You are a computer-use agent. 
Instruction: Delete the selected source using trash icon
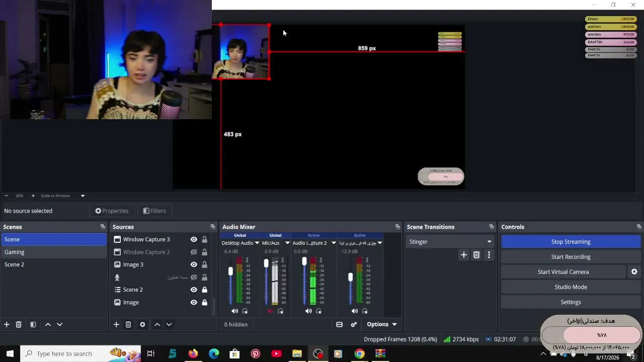tap(128, 325)
